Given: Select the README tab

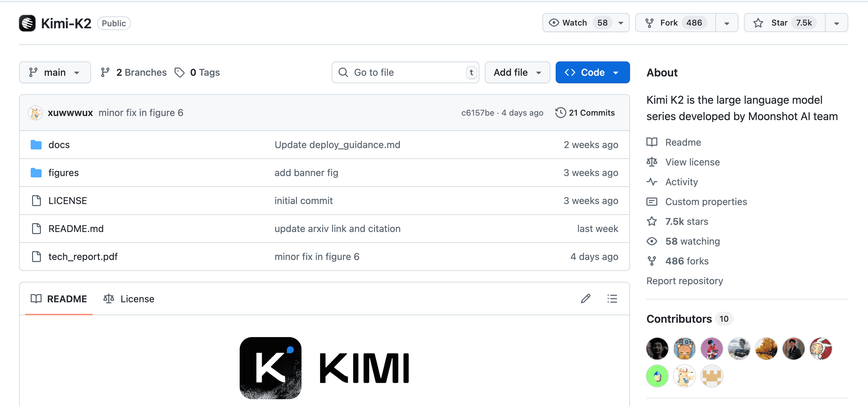Looking at the screenshot, I should coord(59,299).
